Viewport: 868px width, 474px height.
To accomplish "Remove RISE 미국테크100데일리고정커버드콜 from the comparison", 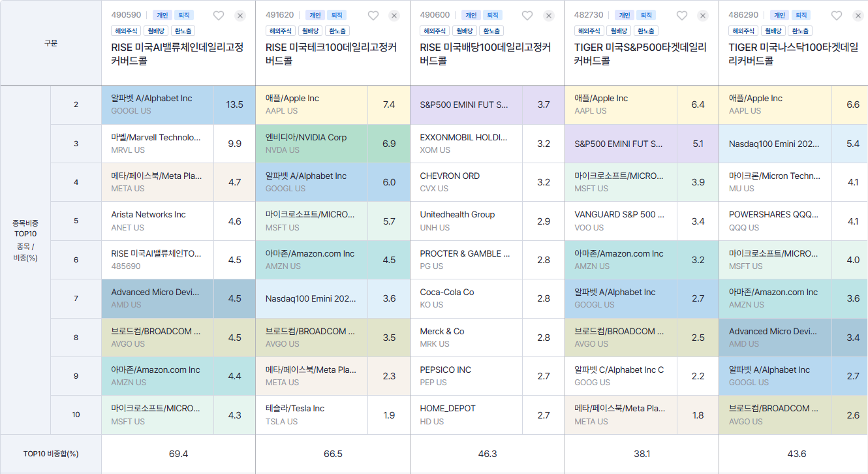I will pos(394,16).
